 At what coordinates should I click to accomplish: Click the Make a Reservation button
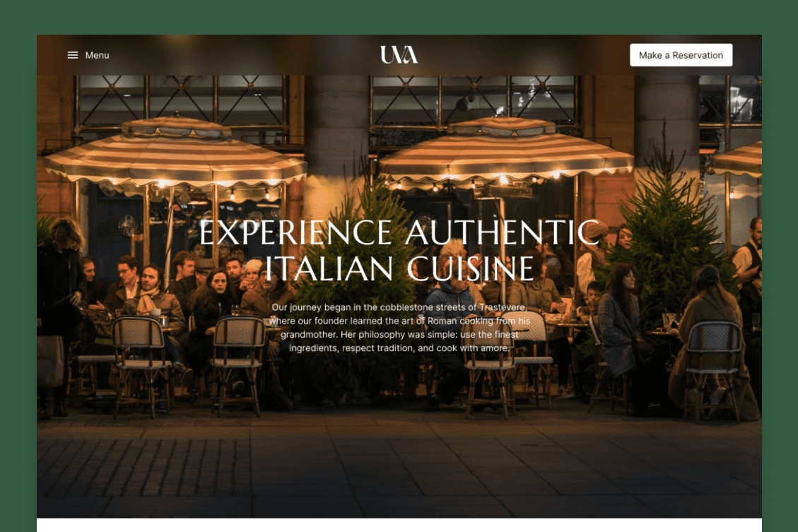click(x=681, y=55)
